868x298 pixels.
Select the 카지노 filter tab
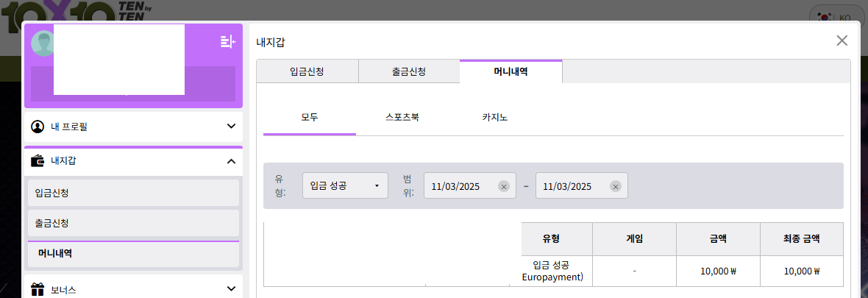point(495,117)
